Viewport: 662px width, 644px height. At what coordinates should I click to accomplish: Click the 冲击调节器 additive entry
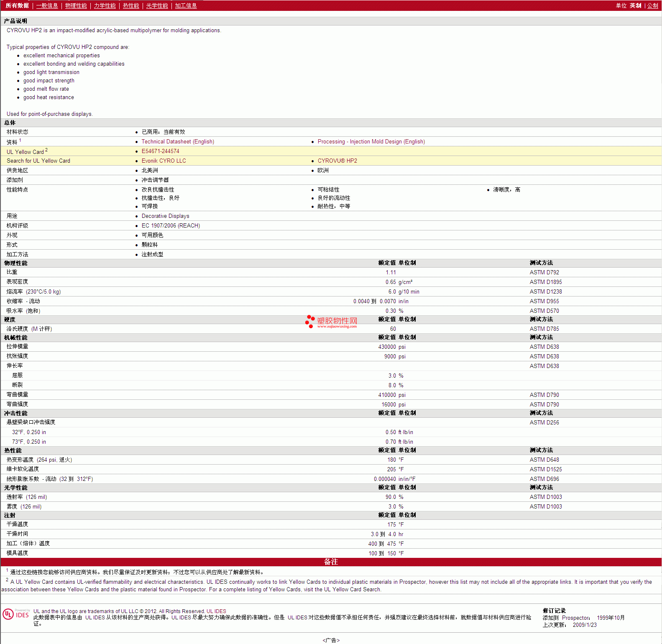point(155,180)
